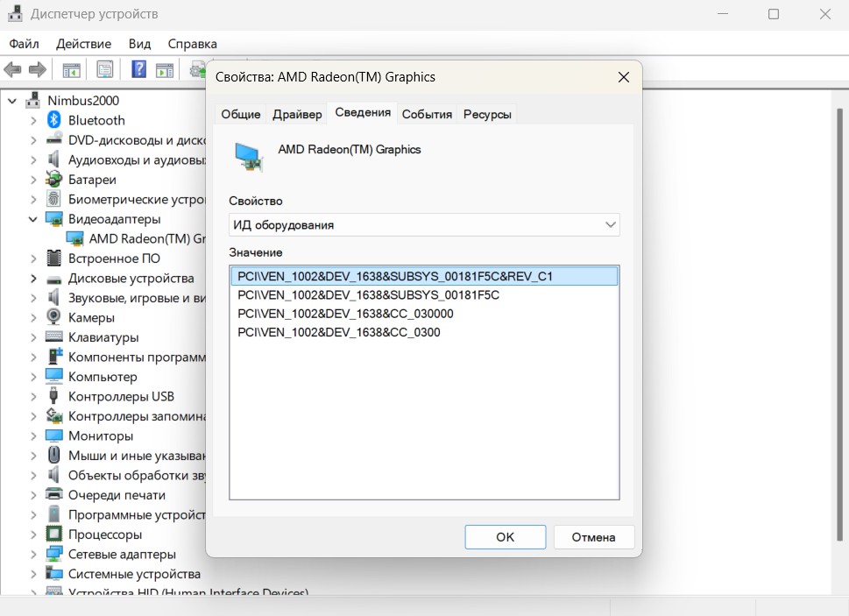Click the action pane toolbar icon beside Help
This screenshot has width=849, height=616.
[x=165, y=69]
